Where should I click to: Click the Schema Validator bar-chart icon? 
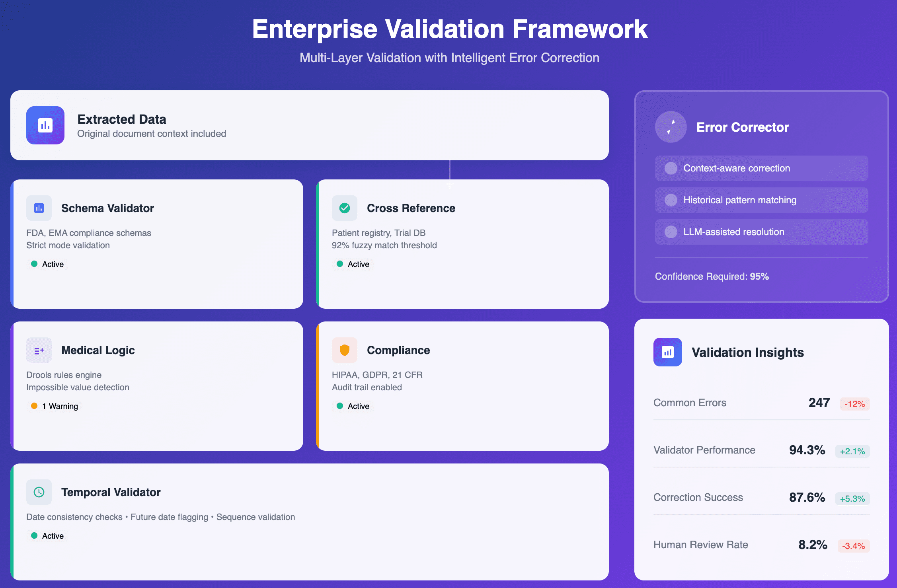(39, 208)
